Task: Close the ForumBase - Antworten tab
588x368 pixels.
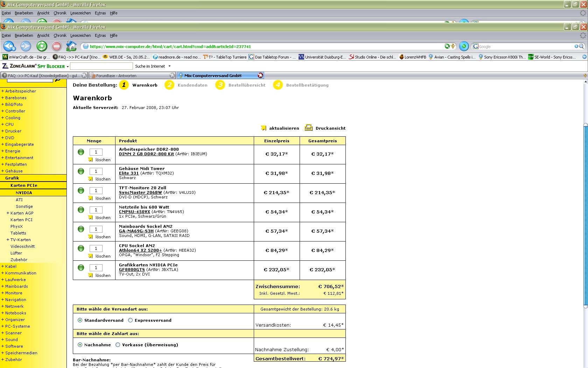Action: pyautogui.click(x=172, y=75)
